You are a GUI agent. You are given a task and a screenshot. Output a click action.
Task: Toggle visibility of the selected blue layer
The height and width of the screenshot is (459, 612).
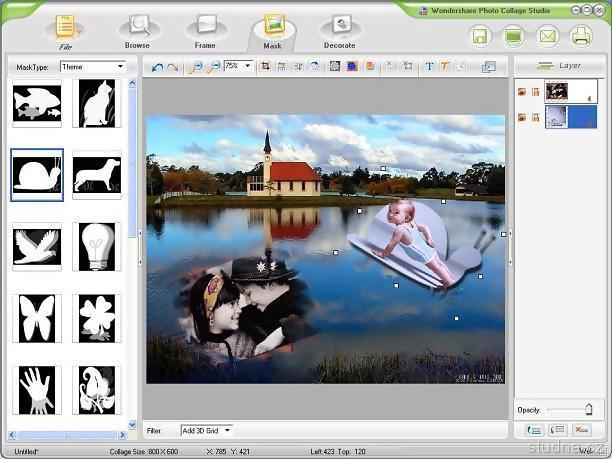point(522,118)
